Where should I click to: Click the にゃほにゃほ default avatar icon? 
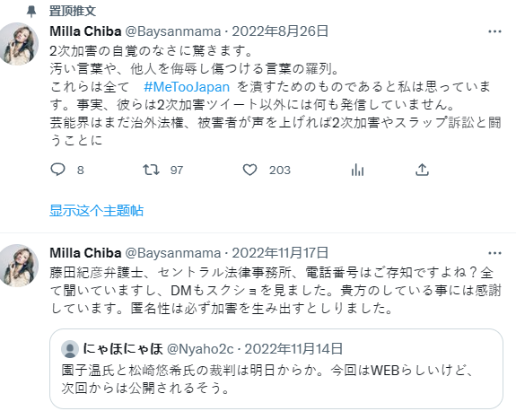70,349
